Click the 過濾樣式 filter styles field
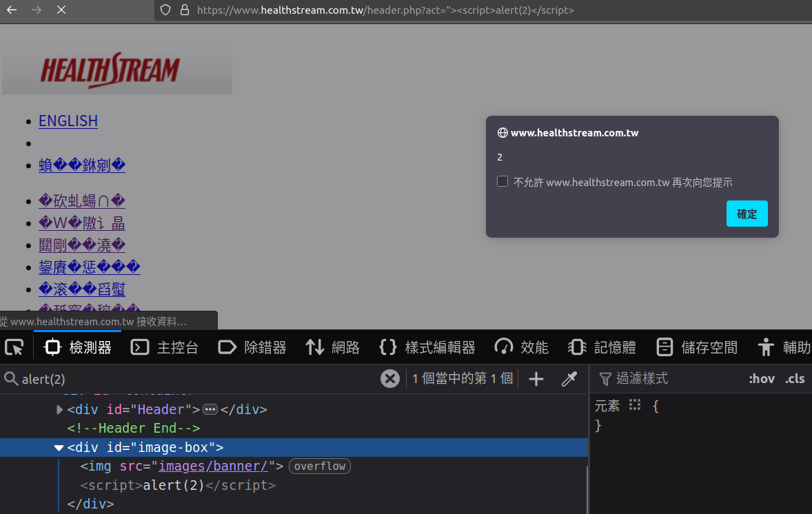Screen dimensions: 812x514 click(668, 379)
